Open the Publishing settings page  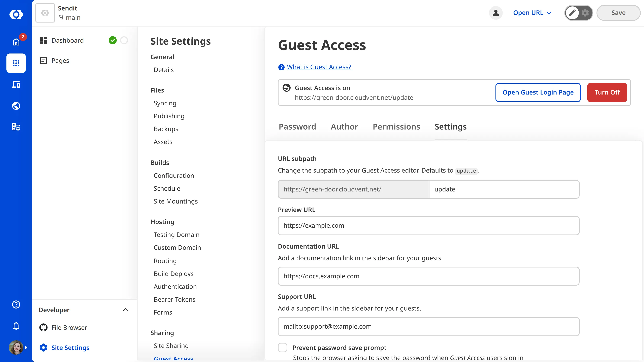pyautogui.click(x=169, y=116)
